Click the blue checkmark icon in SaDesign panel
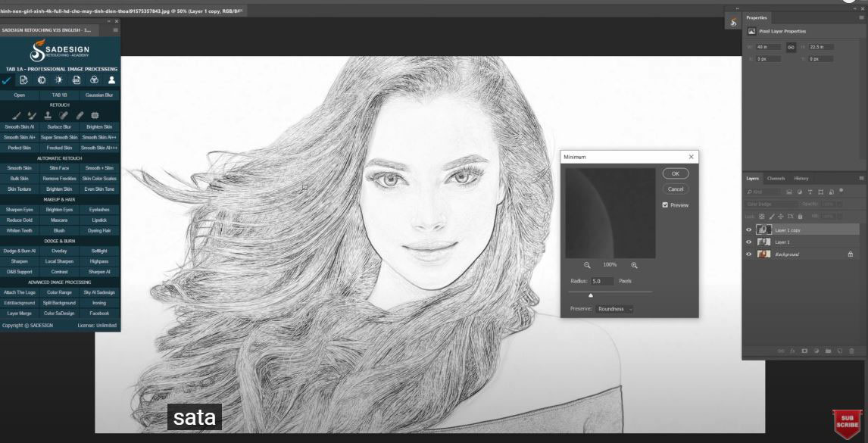 pyautogui.click(x=7, y=80)
